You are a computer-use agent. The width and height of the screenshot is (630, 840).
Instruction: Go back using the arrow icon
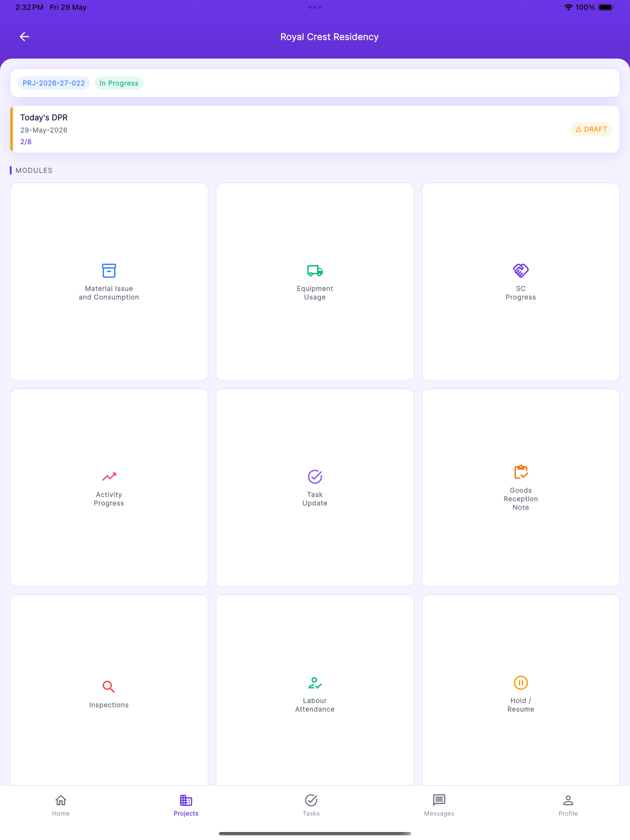pyautogui.click(x=24, y=36)
